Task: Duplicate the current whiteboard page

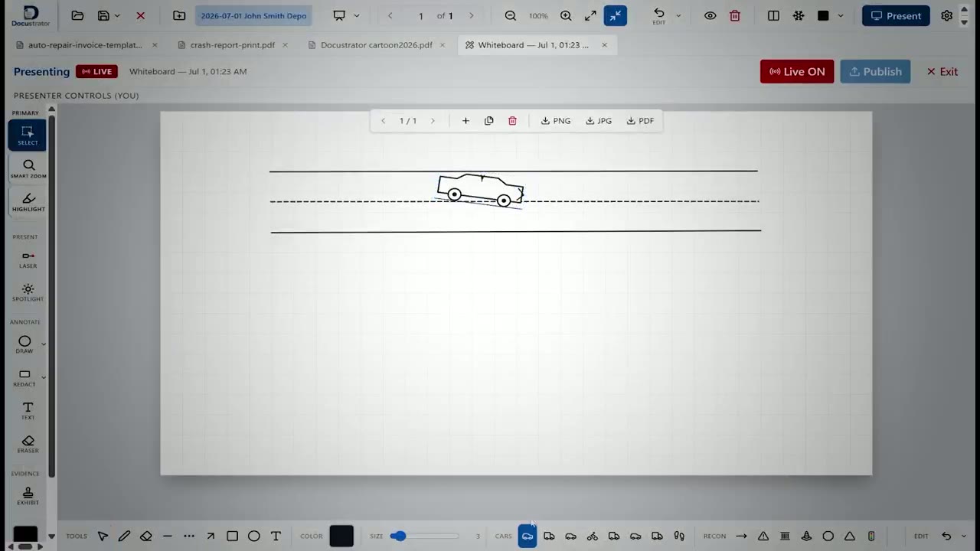Action: tap(489, 121)
